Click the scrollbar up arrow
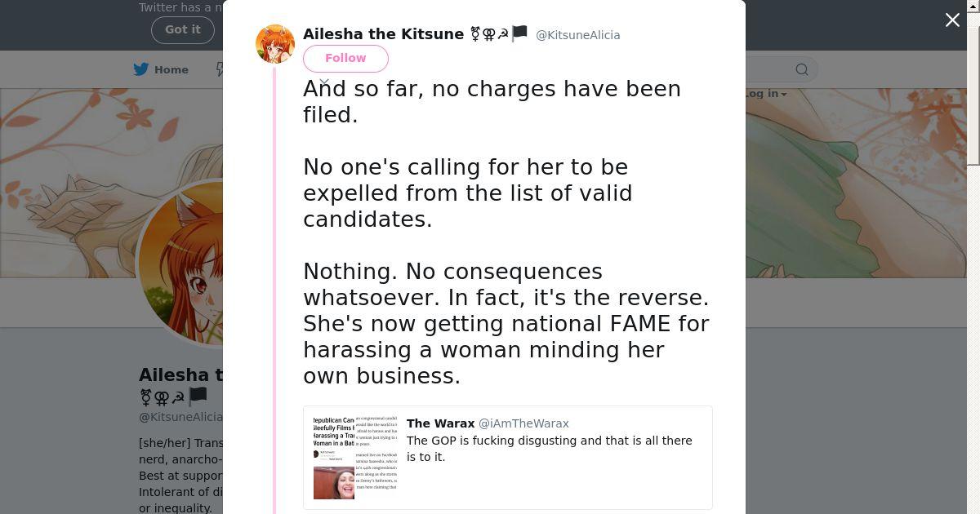Viewport: 980px width, 514px height. [973, 7]
